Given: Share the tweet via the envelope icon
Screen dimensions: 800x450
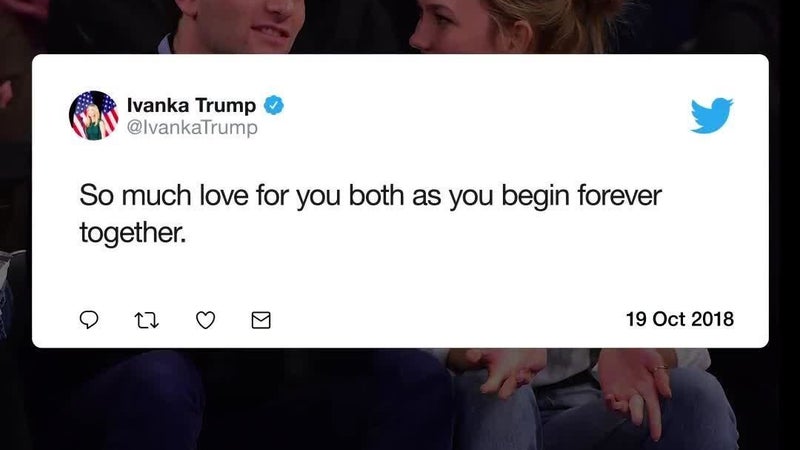Looking at the screenshot, I should click(261, 320).
